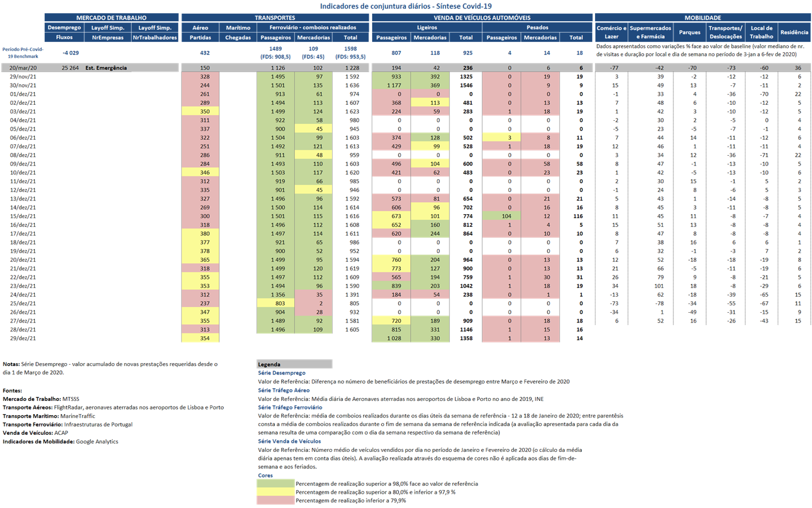The width and height of the screenshot is (812, 508).
Task: Click the 'Ligeiros' vehicle header
Action: (427, 27)
